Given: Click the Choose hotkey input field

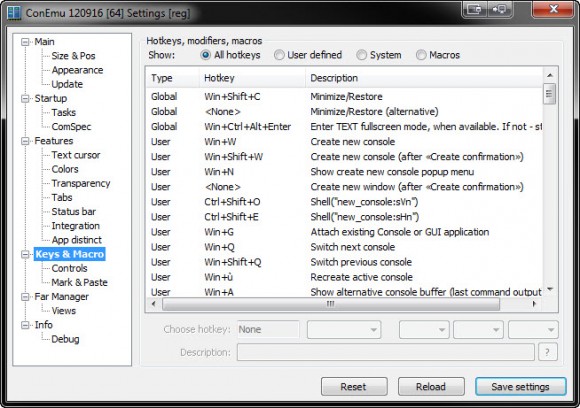Looking at the screenshot, I should [x=268, y=329].
